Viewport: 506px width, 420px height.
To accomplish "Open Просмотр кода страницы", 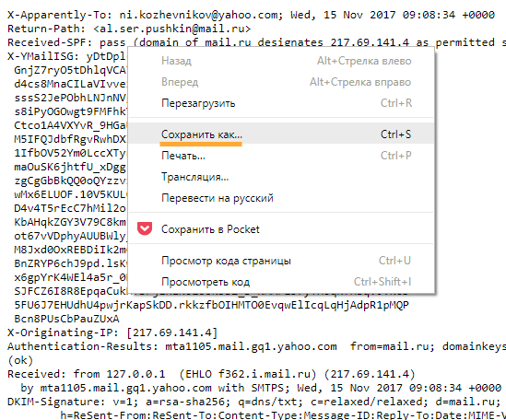I will coord(281,261).
